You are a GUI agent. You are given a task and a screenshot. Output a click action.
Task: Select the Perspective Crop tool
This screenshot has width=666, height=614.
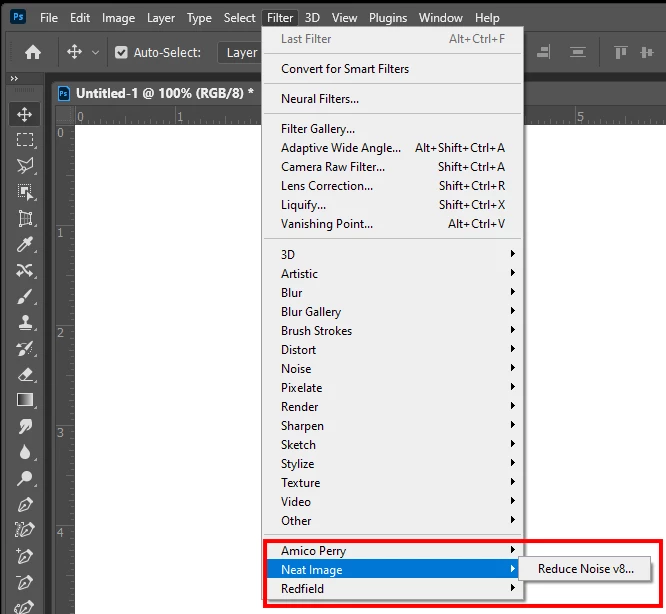pos(25,218)
